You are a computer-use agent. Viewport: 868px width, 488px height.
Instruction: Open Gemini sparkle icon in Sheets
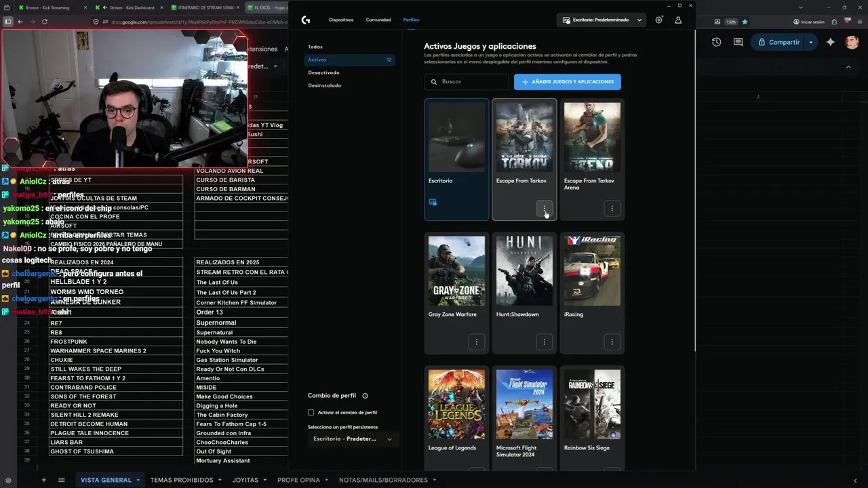831,42
